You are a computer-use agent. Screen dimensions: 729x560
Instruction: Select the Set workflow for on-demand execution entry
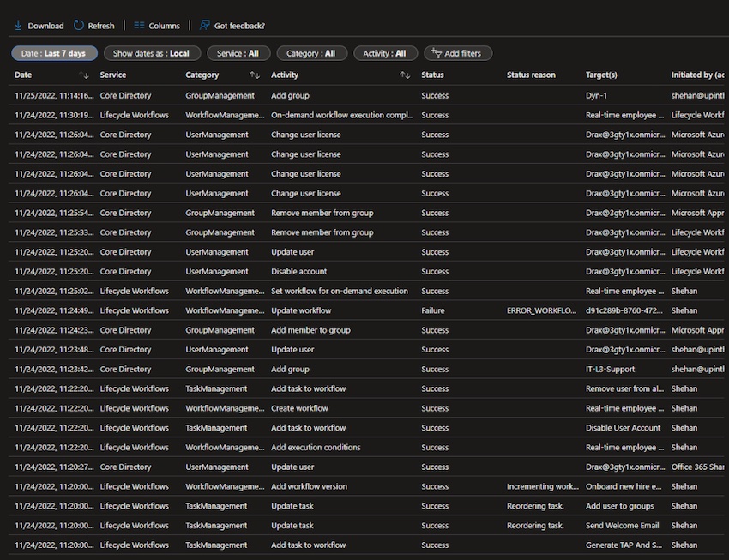pos(339,291)
